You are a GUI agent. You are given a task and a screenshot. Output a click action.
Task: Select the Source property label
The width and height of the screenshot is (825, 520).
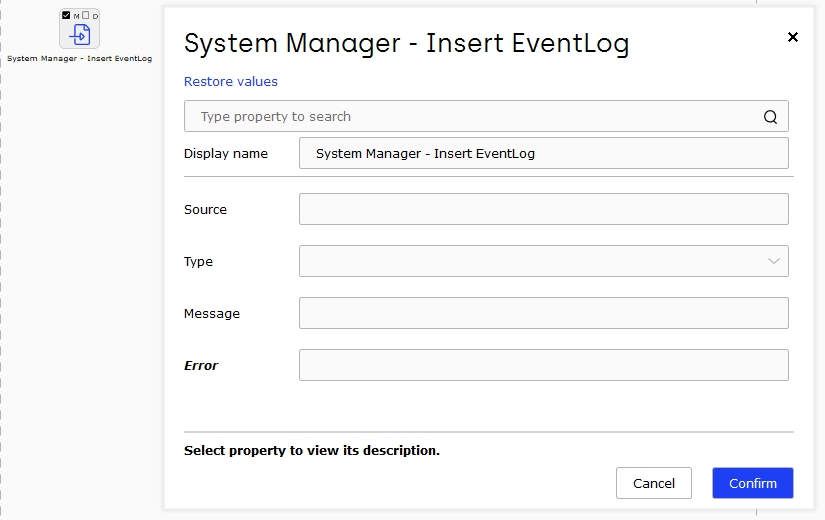pos(205,209)
